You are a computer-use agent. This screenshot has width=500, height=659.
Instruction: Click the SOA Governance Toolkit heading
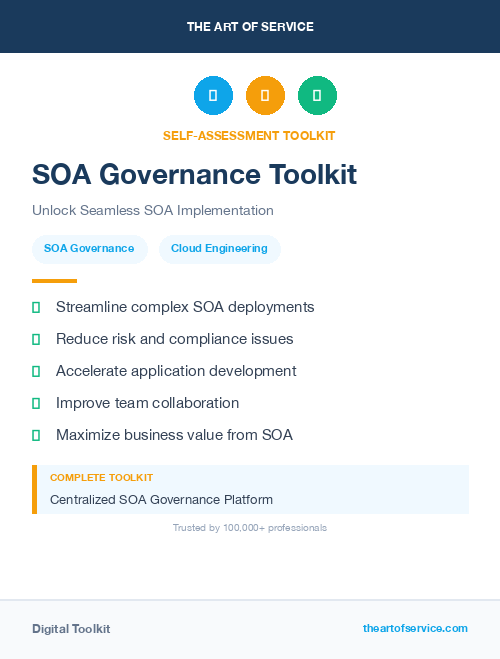click(x=195, y=174)
